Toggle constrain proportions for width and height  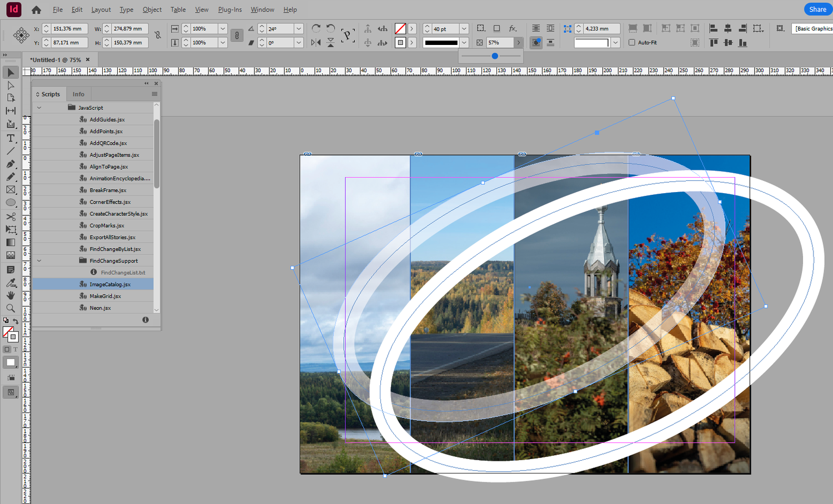tap(158, 36)
